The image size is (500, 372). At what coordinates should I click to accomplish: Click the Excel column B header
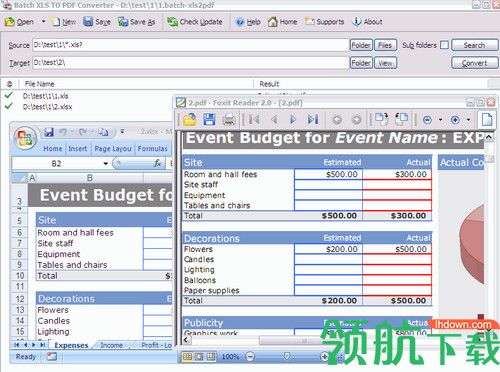tap(89, 178)
